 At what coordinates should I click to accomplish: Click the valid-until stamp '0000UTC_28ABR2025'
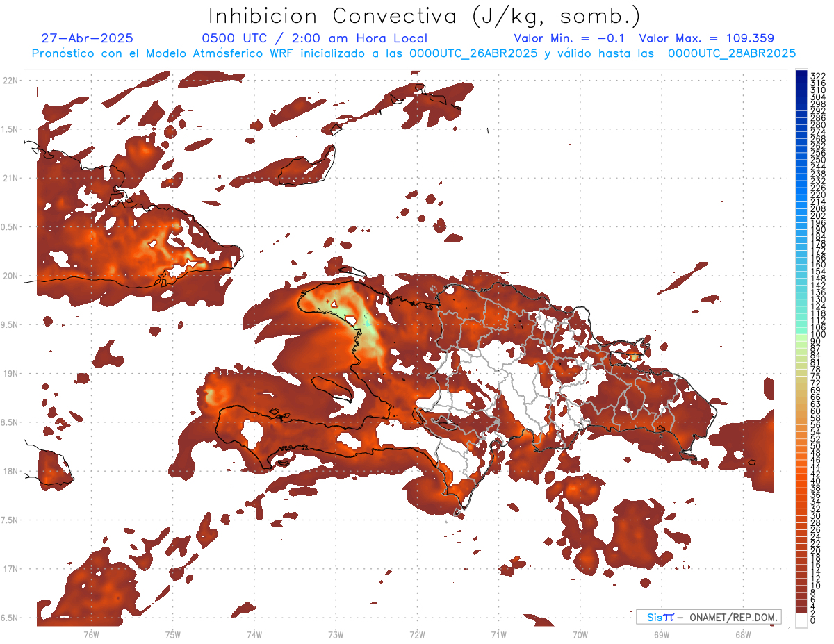click(x=732, y=53)
